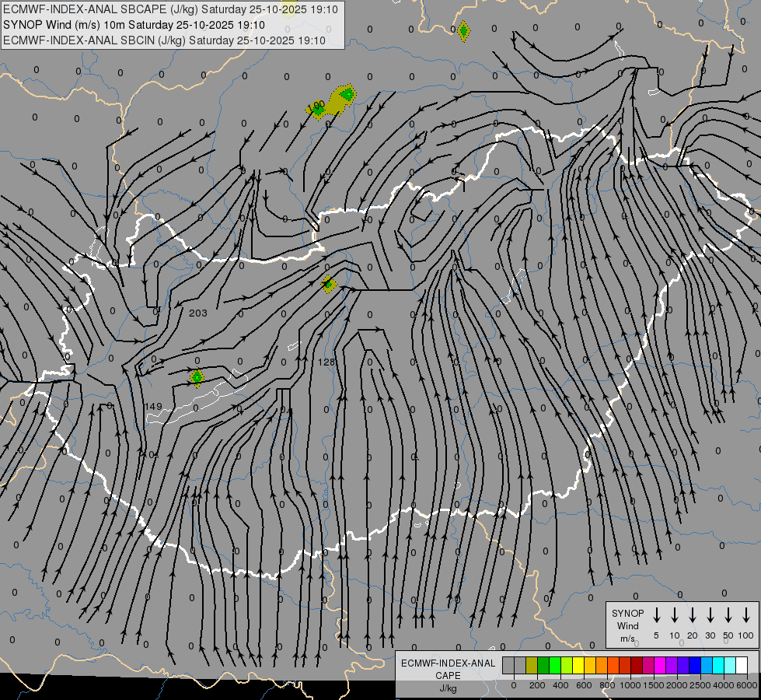Screen dimensions: 761x700
Task: Pick the orange swatch ending at 800
Action: coord(602,666)
